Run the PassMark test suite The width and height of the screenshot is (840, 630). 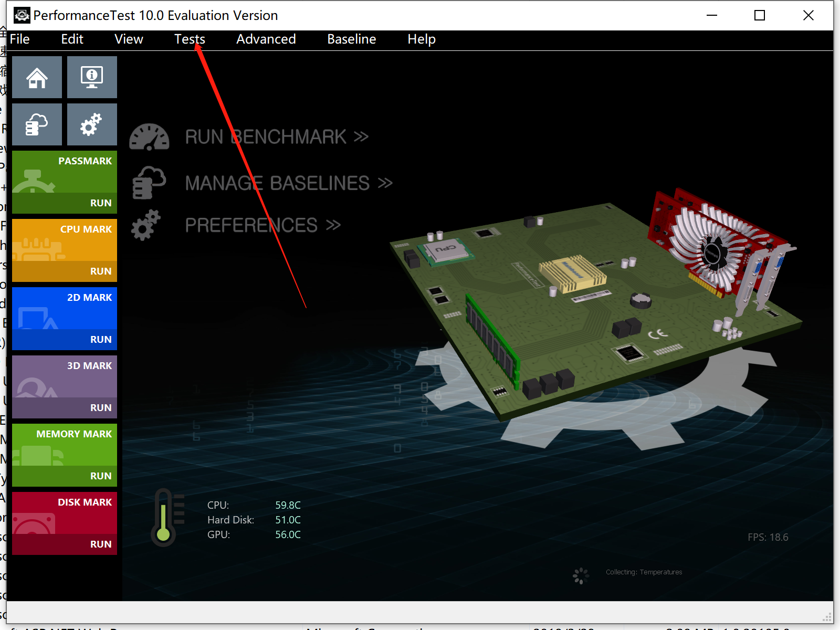(65, 203)
